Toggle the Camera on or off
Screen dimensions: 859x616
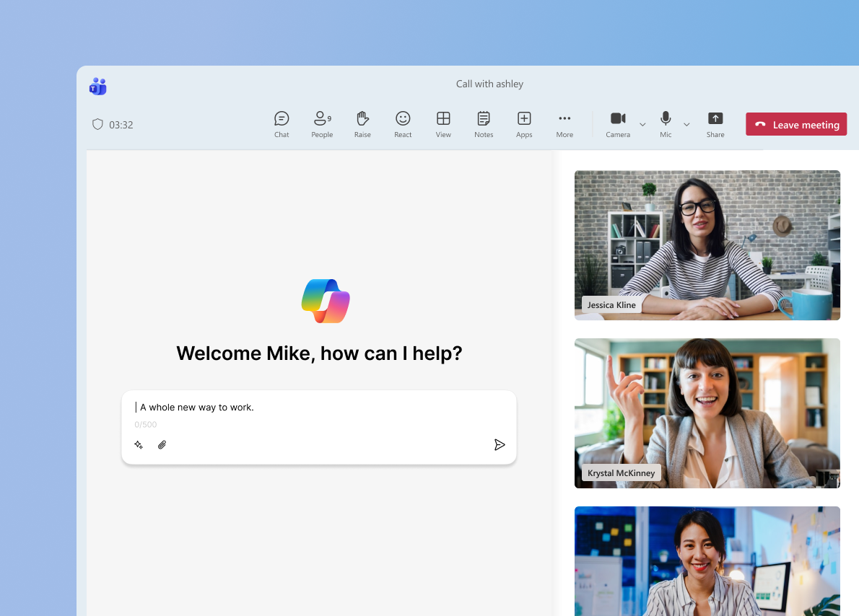click(x=618, y=124)
